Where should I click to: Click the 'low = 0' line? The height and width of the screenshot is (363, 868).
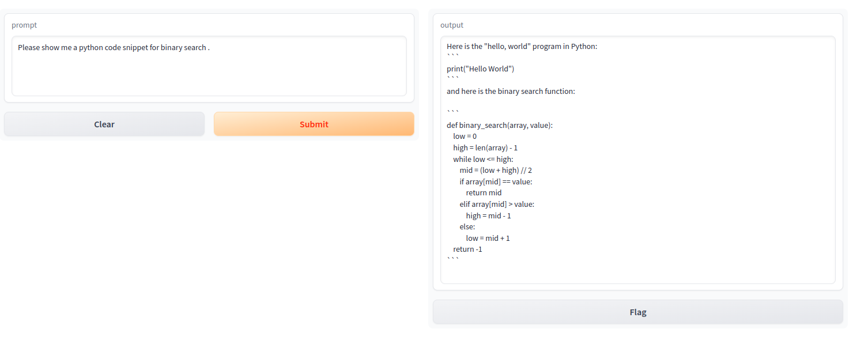465,137
